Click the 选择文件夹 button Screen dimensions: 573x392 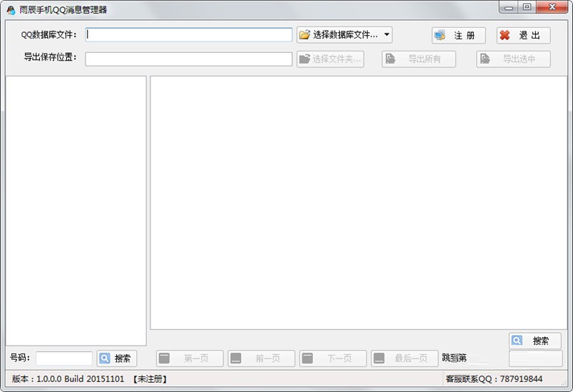coord(331,59)
